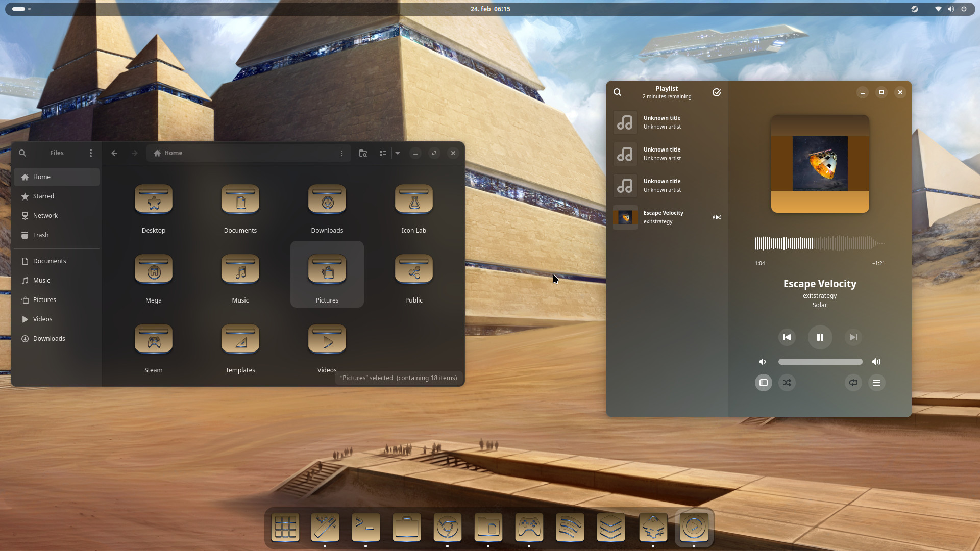Switch Files to list view icon
Viewport: 980px width, 551px height.
tap(383, 153)
